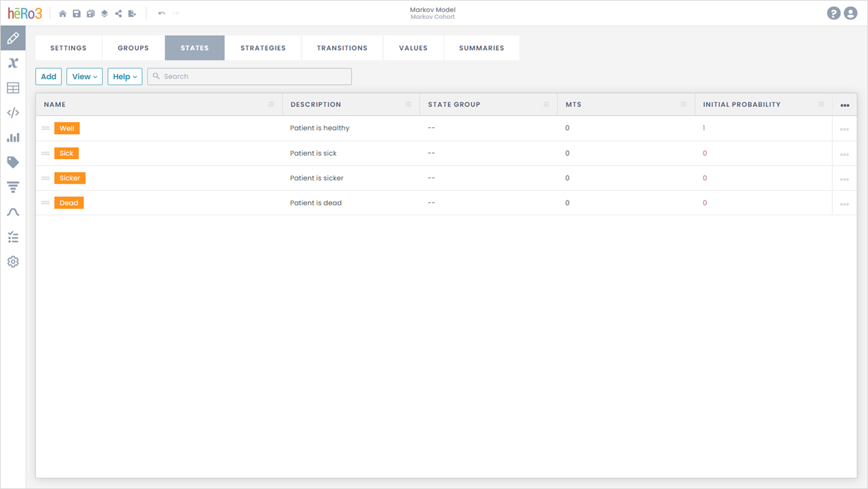Screen dimensions: 868x489
Task: Click the heRo3 logo
Action: click(x=25, y=13)
